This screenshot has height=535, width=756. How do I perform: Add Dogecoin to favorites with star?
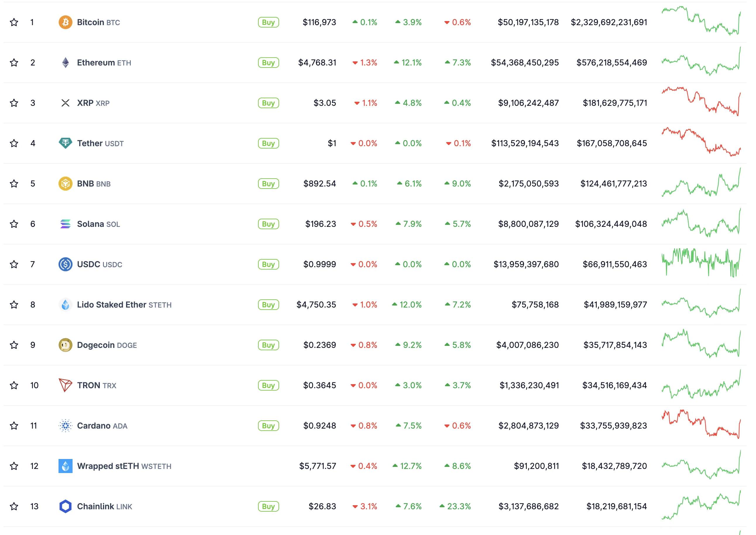[14, 345]
